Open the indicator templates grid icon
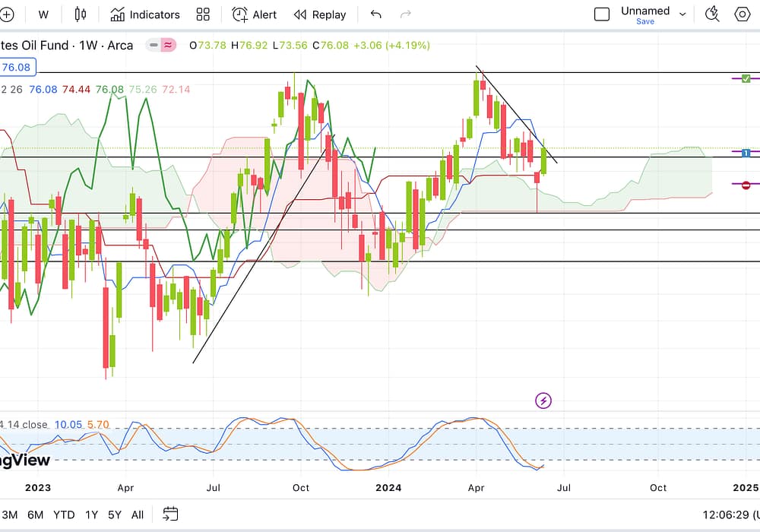This screenshot has height=532, width=760. pyautogui.click(x=203, y=14)
